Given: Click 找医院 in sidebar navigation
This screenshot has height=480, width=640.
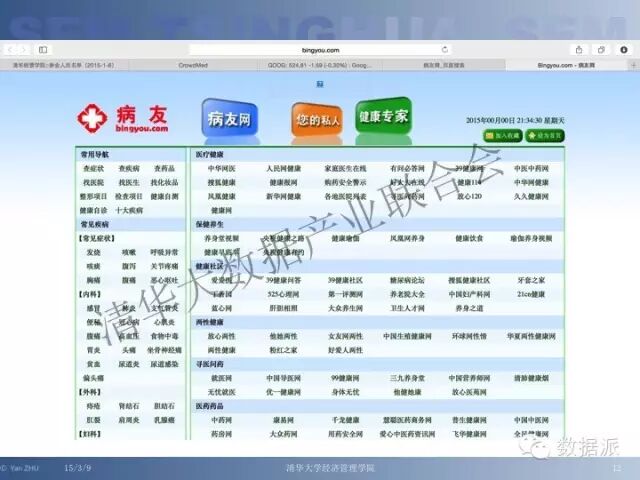Looking at the screenshot, I should click(x=93, y=182).
